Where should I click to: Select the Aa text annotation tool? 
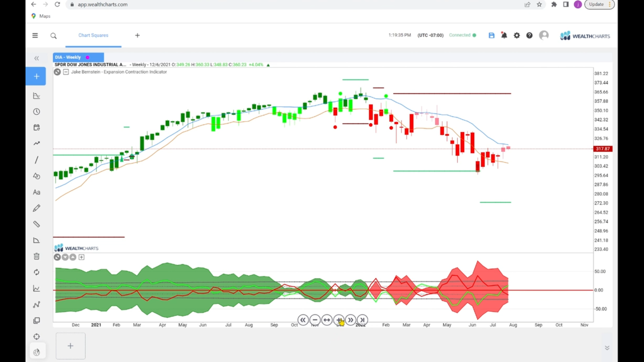[x=37, y=192]
